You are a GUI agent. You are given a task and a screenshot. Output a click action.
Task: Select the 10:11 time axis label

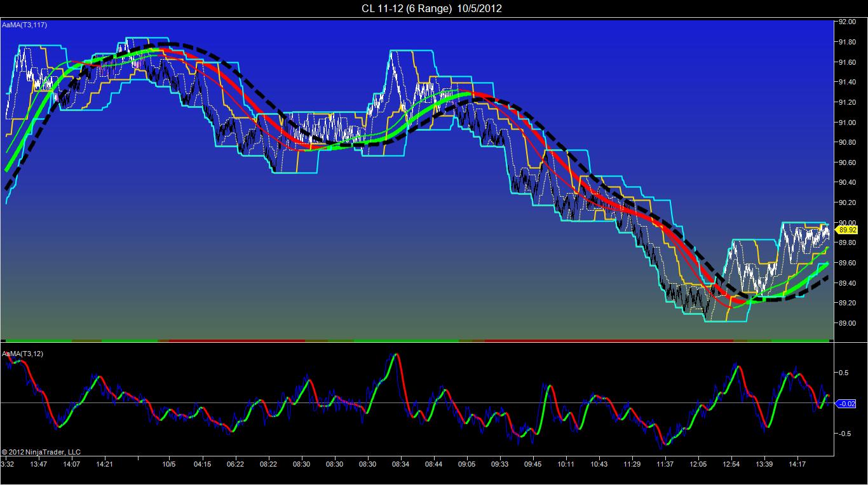[566, 464]
